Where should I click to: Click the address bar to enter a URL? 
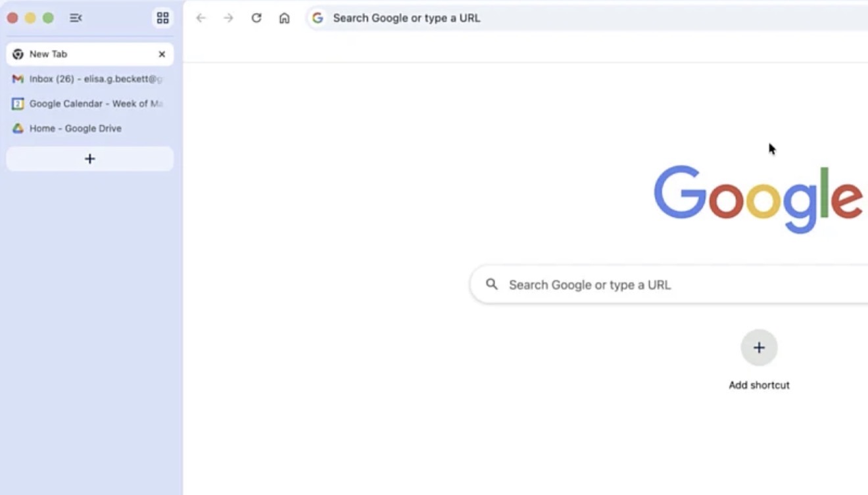(460, 18)
